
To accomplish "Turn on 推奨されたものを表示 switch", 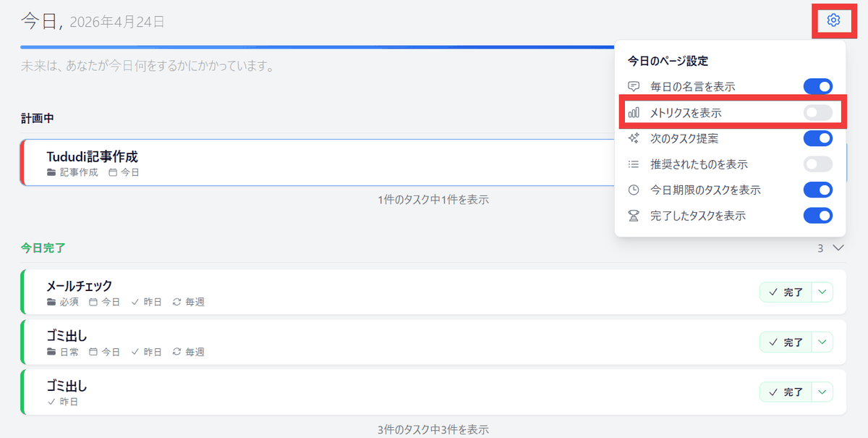I will (817, 164).
